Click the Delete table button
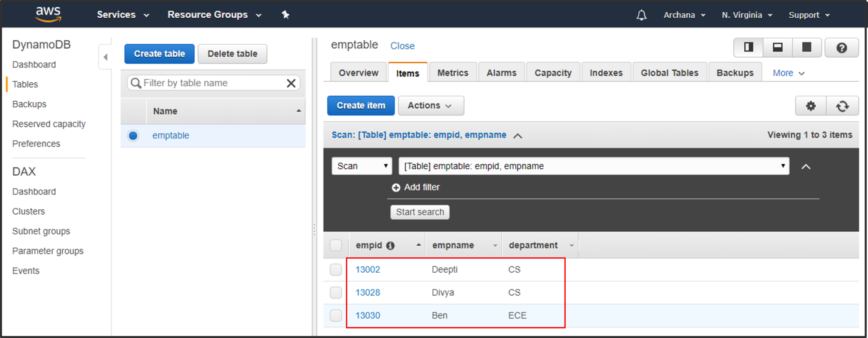 pos(232,54)
